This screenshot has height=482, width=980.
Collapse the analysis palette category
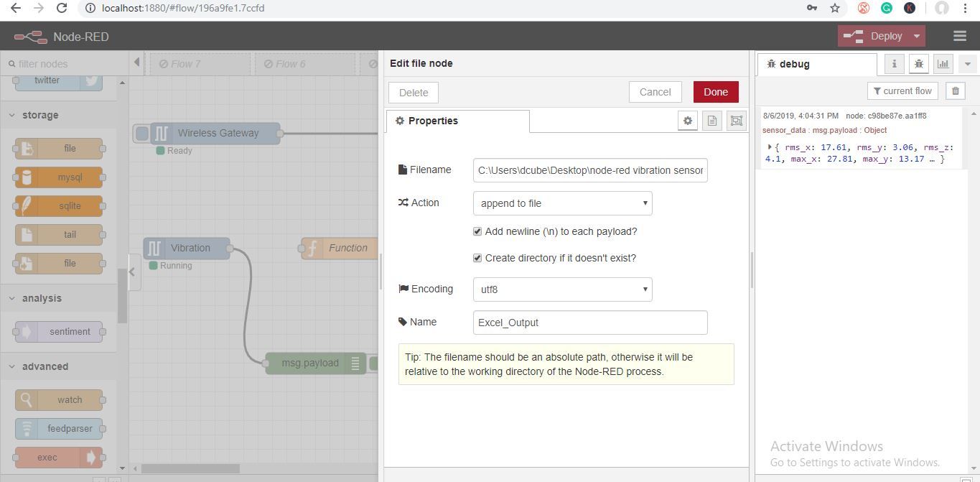(x=58, y=298)
